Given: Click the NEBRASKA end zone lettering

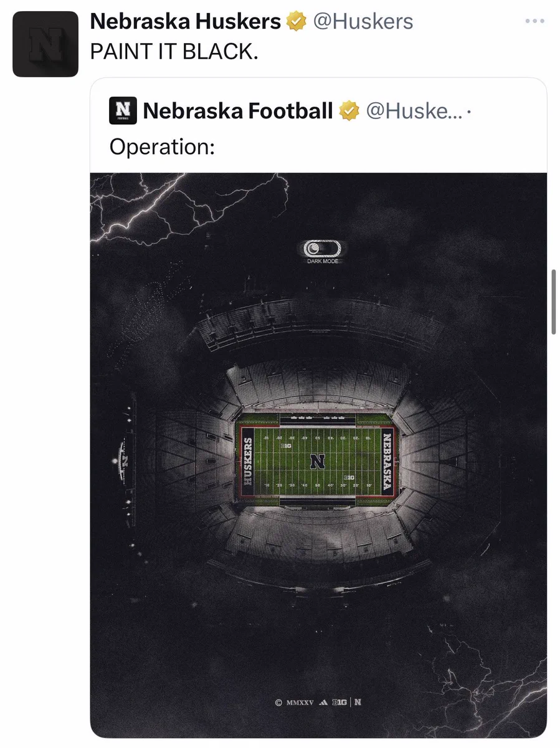Looking at the screenshot, I should click(x=388, y=461).
